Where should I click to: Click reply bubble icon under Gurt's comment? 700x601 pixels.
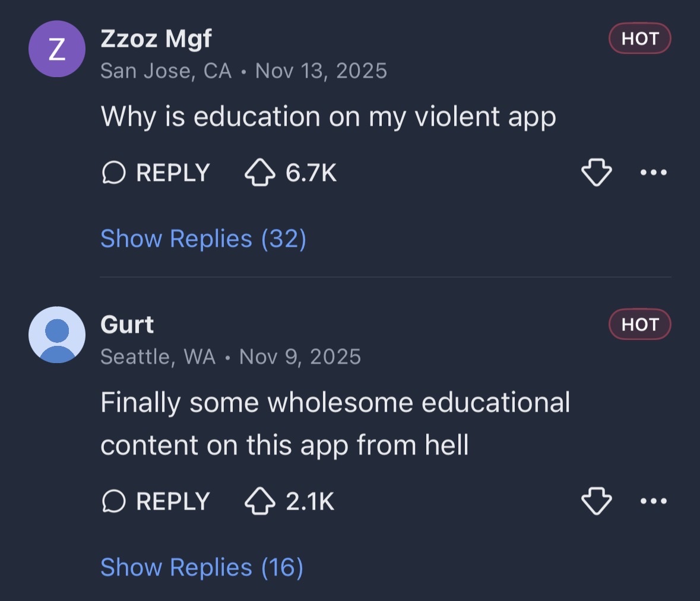(114, 501)
